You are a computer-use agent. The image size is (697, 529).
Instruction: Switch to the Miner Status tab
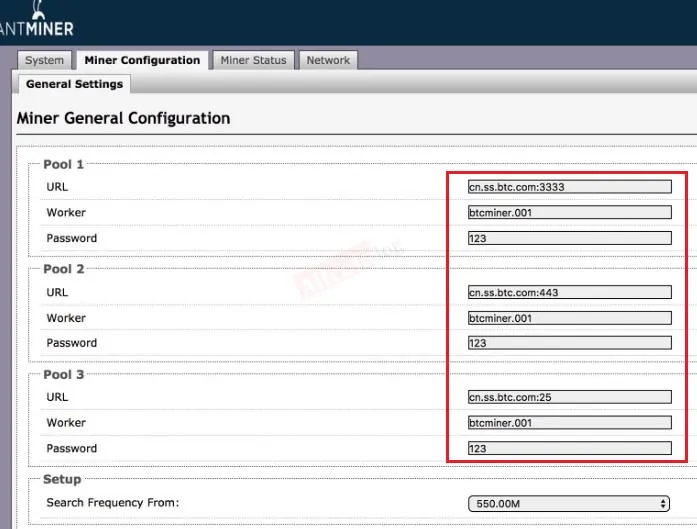pos(253,60)
